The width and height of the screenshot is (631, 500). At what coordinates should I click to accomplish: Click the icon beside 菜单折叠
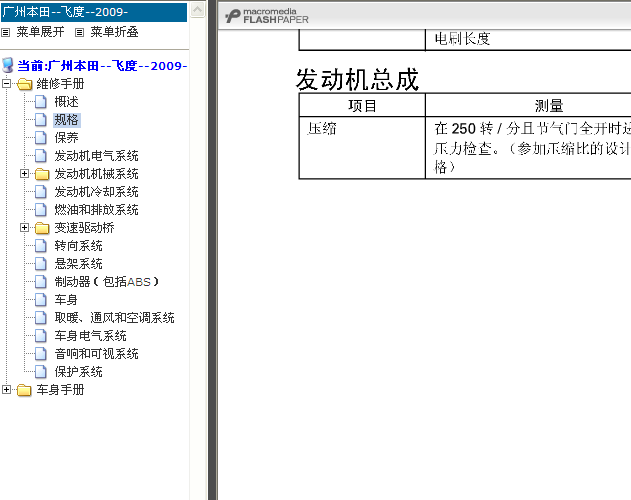coord(80,32)
